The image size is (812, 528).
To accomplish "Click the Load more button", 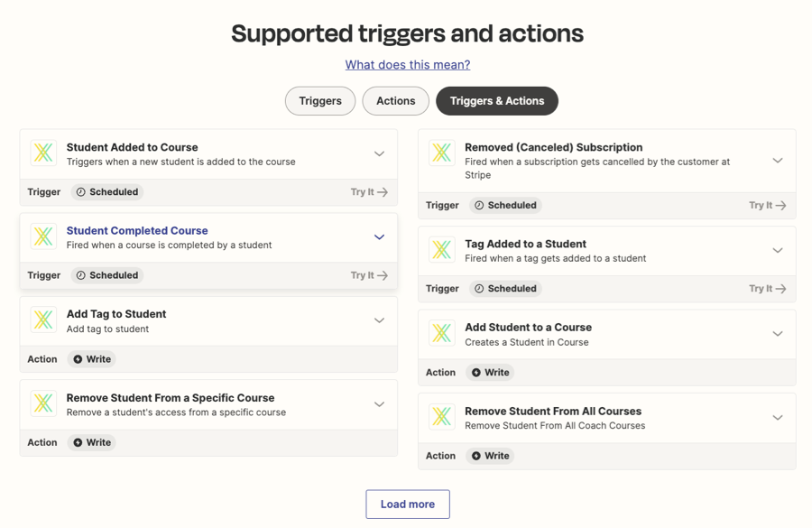I will pyautogui.click(x=408, y=505).
